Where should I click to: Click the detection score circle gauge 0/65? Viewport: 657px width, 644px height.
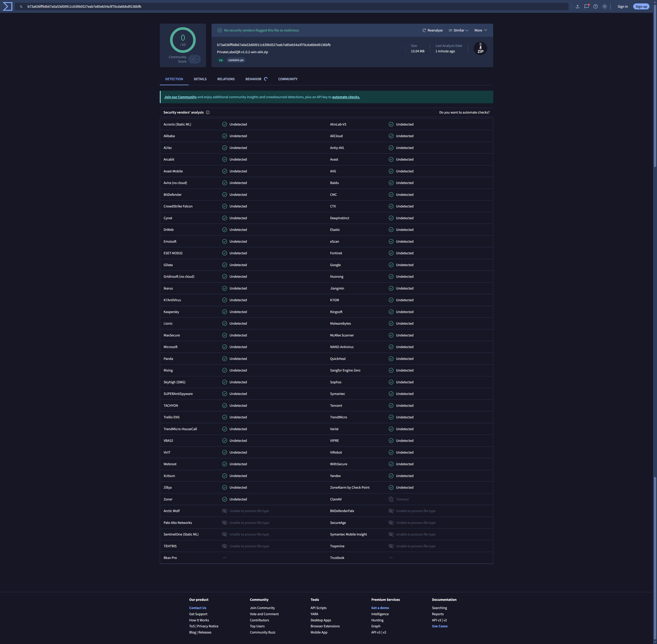183,40
